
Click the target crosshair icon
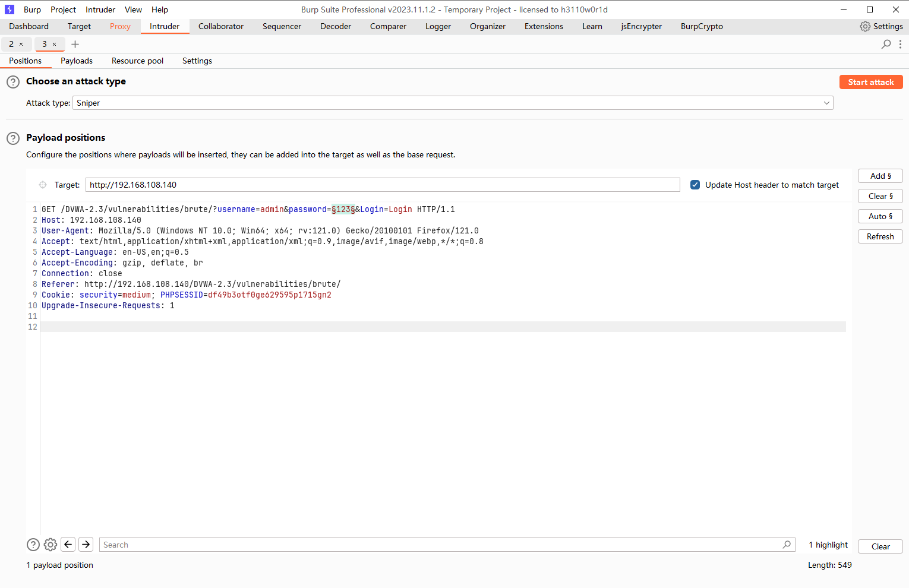(x=43, y=185)
